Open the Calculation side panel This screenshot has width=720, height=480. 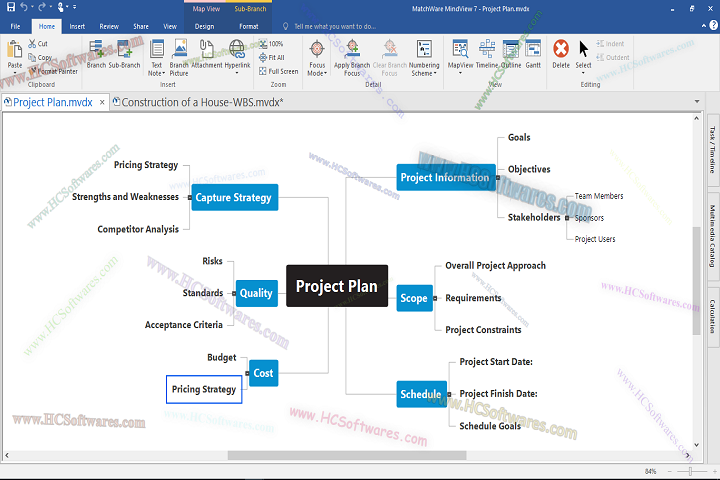713,316
